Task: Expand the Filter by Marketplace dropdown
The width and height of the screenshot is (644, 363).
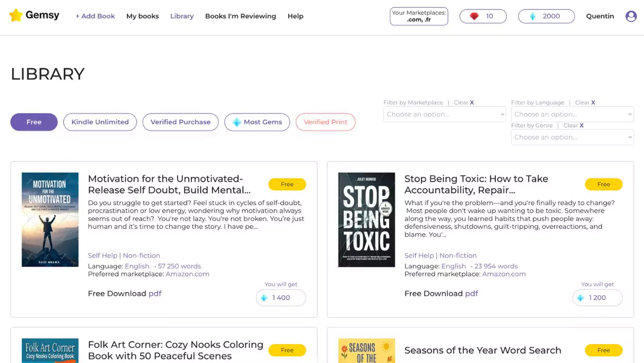Action: 445,114
